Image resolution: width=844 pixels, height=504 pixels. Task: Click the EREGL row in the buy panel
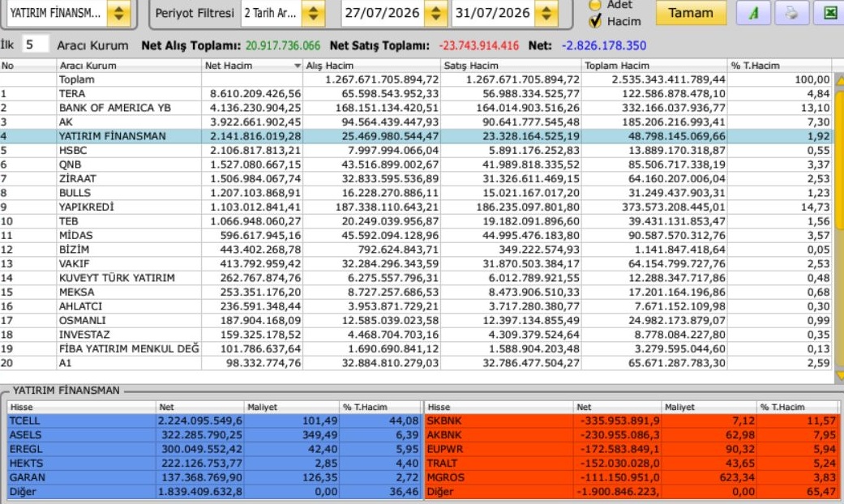click(214, 449)
